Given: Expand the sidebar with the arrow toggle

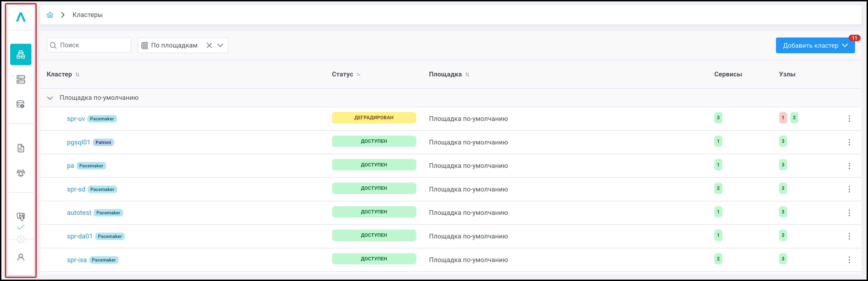Looking at the screenshot, I should [21, 240].
